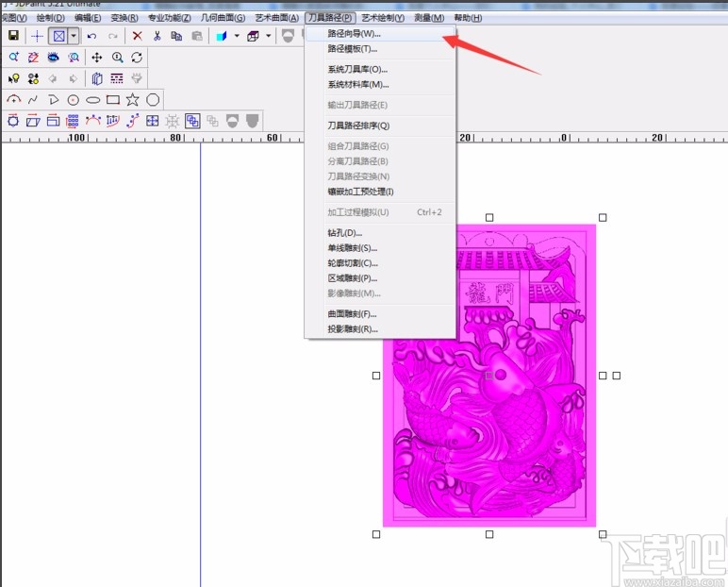Click the Save floppy disk icon

(x=13, y=36)
